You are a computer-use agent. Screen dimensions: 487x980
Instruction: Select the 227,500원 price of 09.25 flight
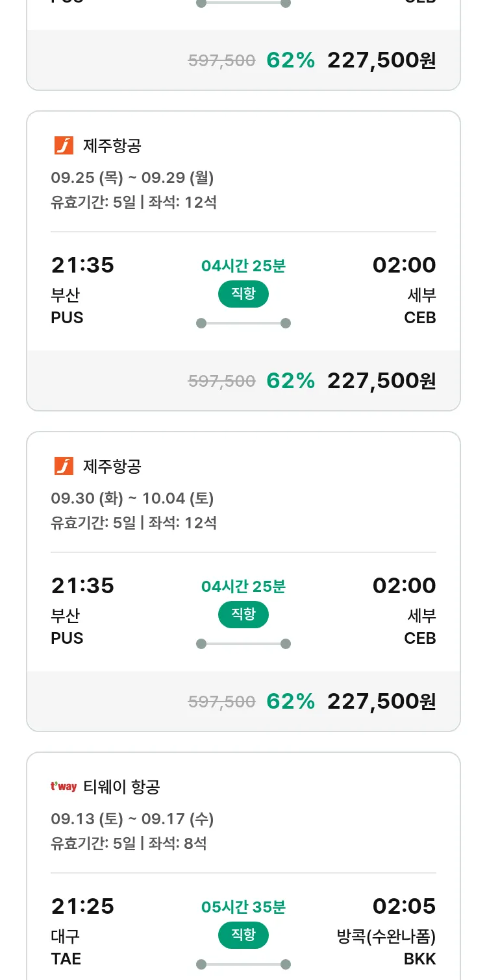pyautogui.click(x=381, y=381)
